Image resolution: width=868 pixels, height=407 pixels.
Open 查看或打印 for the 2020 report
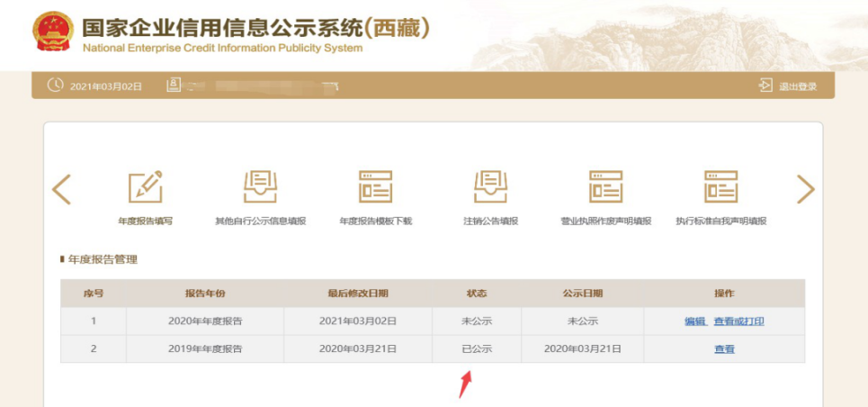[739, 321]
